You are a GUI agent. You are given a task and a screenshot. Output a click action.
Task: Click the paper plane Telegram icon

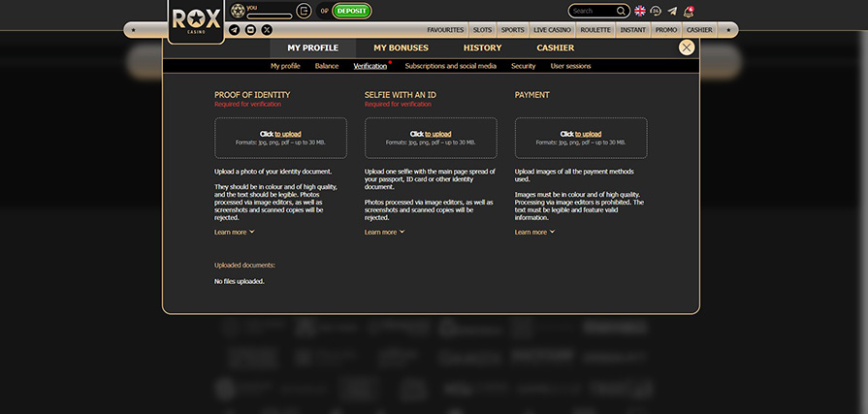click(672, 11)
